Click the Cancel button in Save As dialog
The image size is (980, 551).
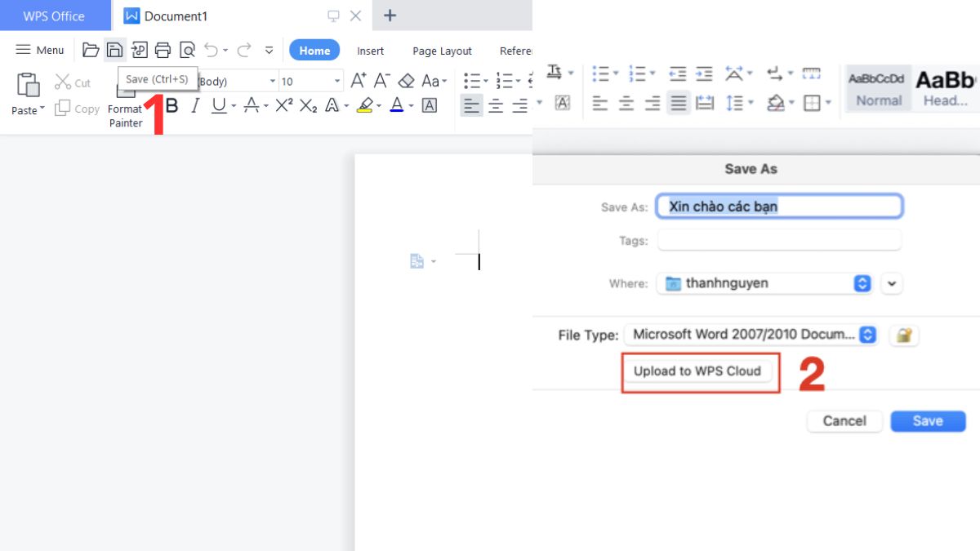click(844, 420)
